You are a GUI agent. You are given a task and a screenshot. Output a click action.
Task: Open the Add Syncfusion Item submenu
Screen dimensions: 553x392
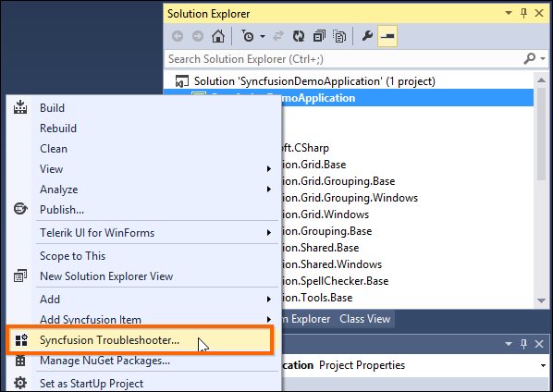coord(91,319)
